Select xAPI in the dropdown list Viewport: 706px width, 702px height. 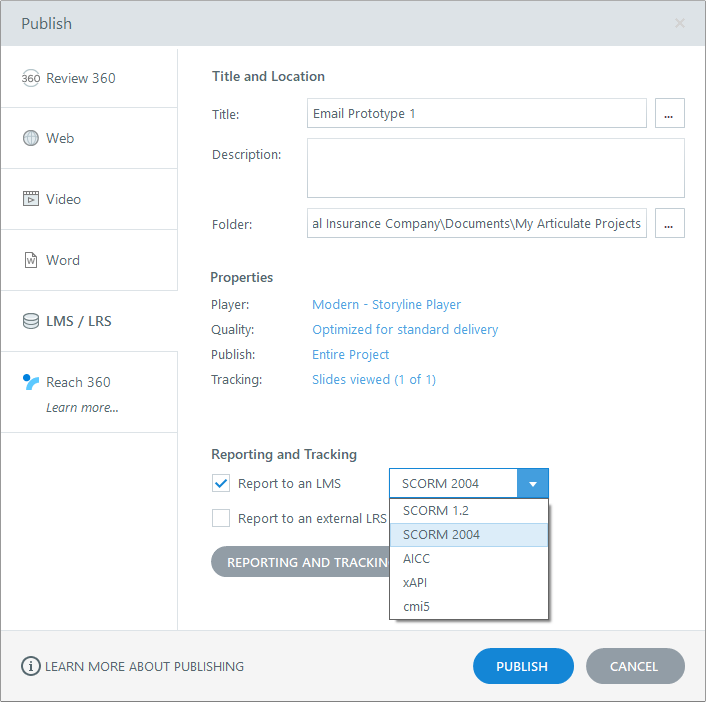point(416,582)
